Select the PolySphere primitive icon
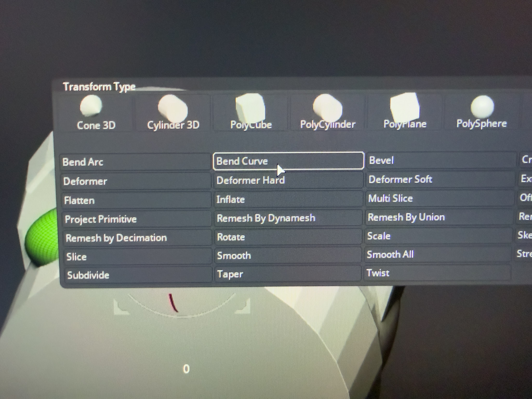The height and width of the screenshot is (399, 532). [x=482, y=107]
